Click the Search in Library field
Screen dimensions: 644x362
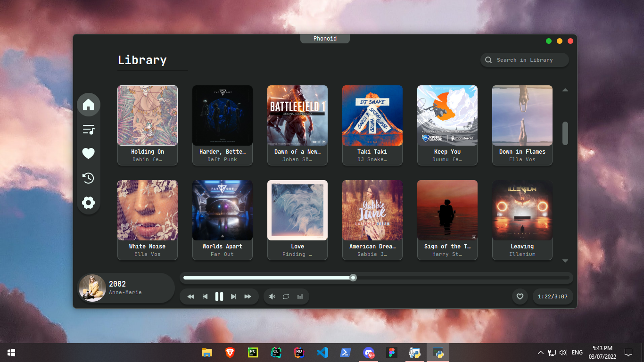tap(525, 60)
